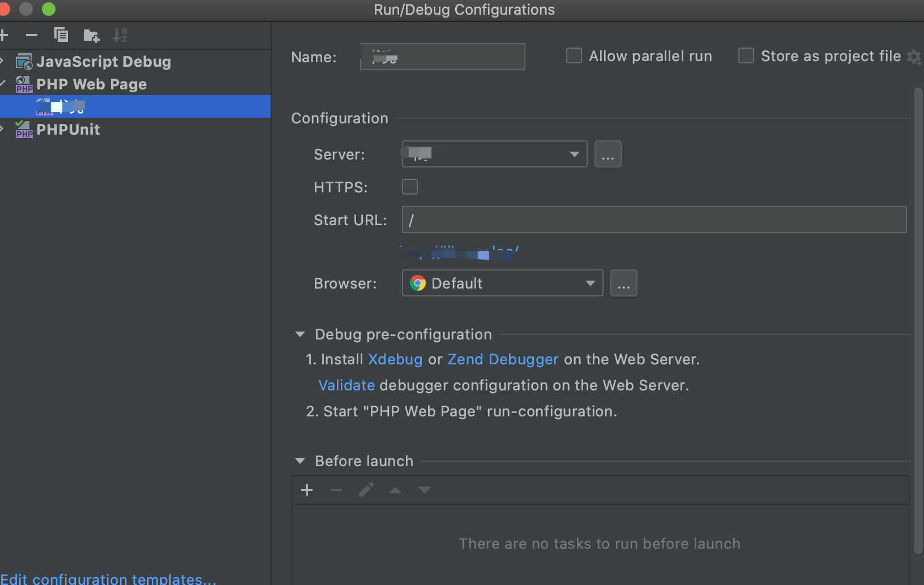Enable Allow parallel run
924x585 pixels.
coord(574,55)
